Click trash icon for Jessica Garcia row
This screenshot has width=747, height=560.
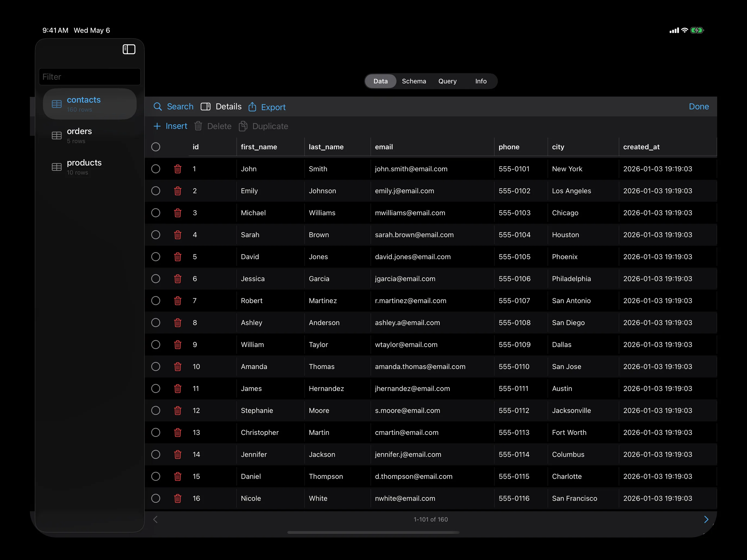[x=178, y=278]
